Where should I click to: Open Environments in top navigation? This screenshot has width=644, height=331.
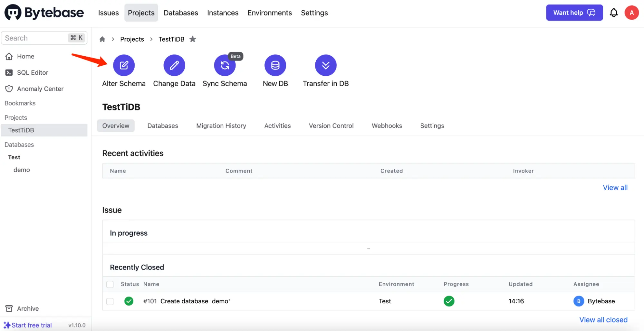(270, 13)
